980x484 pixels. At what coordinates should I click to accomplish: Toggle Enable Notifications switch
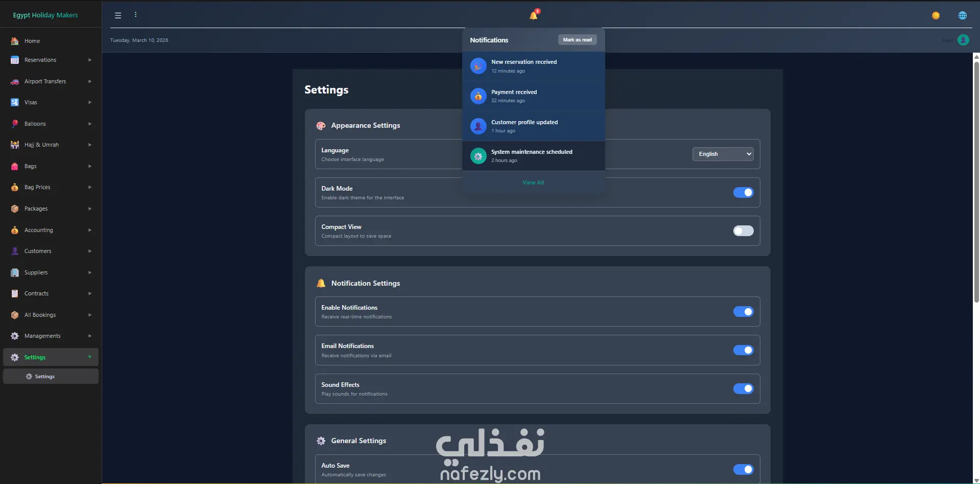tap(743, 312)
